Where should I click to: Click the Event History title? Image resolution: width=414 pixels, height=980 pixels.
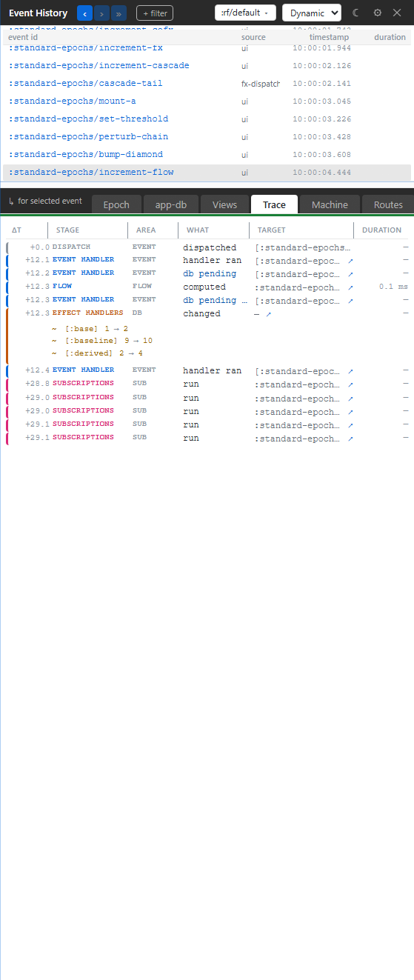(38, 13)
